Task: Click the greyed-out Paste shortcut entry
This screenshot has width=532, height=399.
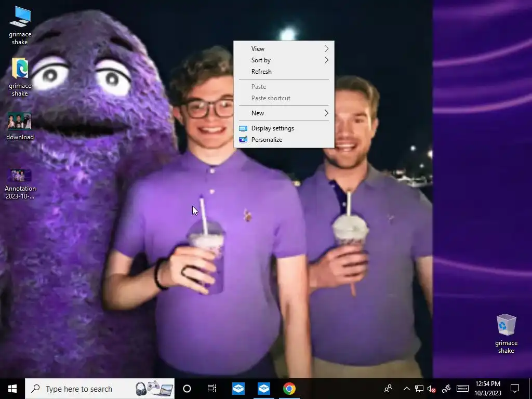Action: (284, 98)
